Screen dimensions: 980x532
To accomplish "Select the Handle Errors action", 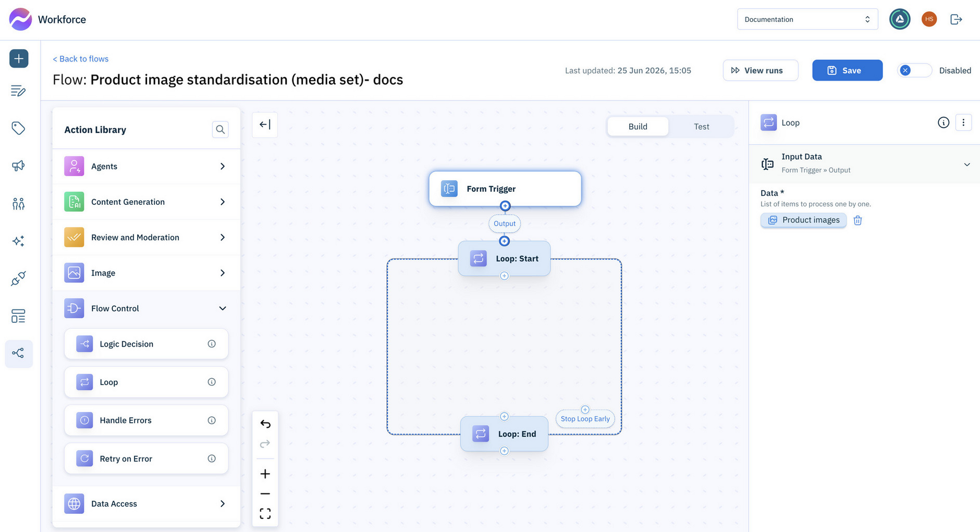I will (146, 420).
